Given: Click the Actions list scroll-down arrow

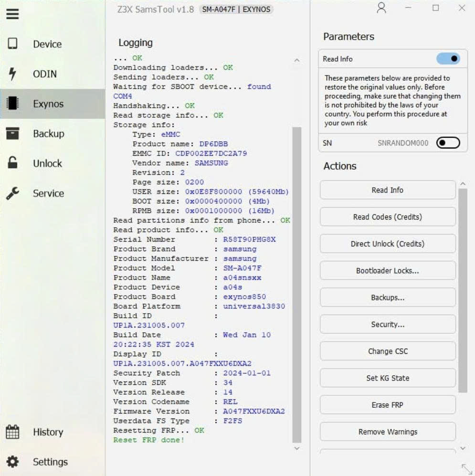Looking at the screenshot, I should [x=463, y=448].
